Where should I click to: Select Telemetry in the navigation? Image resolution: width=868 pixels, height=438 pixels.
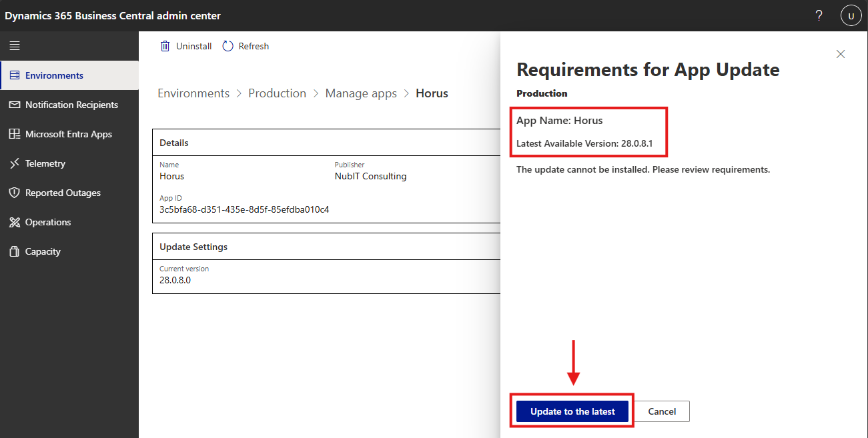point(69,163)
